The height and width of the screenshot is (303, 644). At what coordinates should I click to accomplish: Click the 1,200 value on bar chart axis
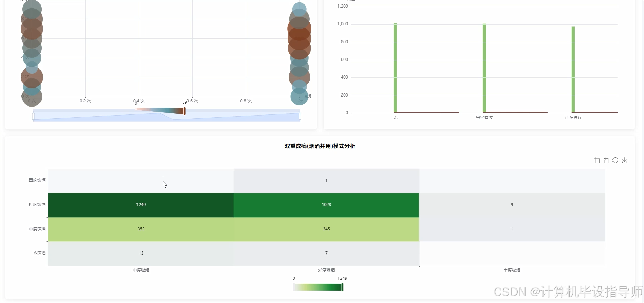[343, 6]
